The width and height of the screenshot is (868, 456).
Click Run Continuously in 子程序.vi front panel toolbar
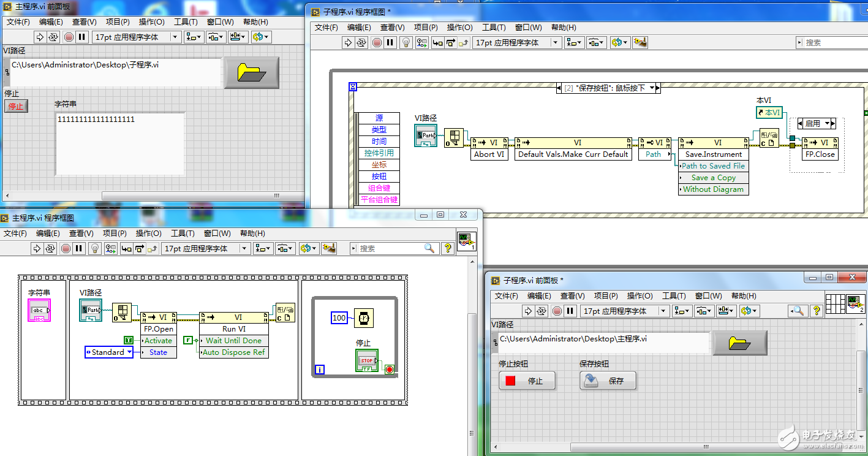[542, 311]
